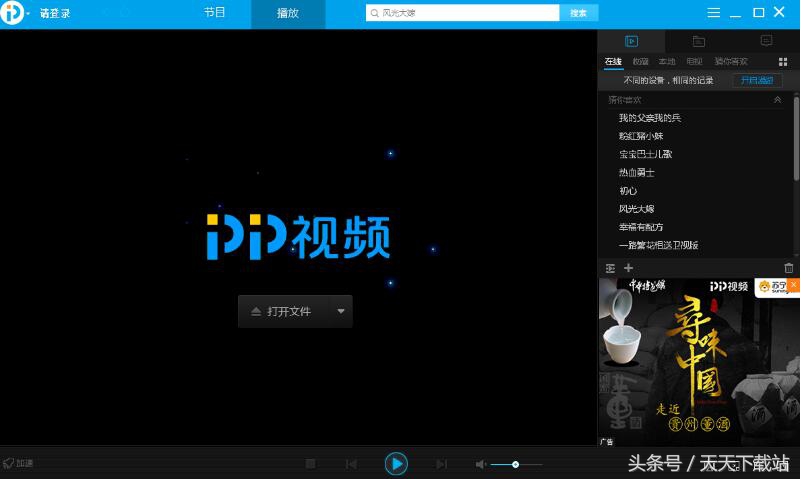Screen dimensions: 801x479
Task: Select the playlist panel icon tab
Action: coord(631,41)
